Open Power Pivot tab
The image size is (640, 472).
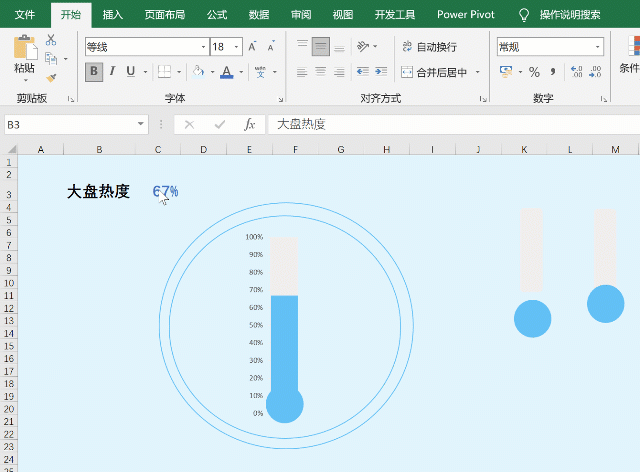coord(466,15)
